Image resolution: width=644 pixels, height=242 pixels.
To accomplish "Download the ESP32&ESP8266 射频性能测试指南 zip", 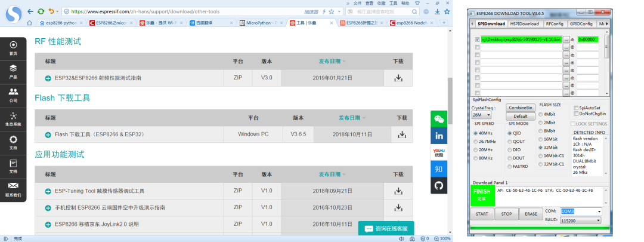I will pos(398,78).
